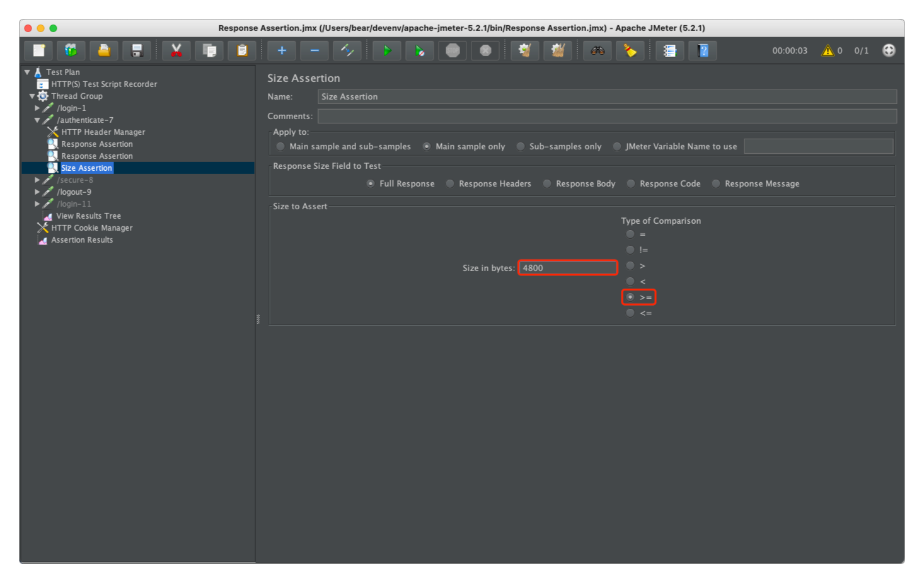Click the Copy toolbar icon
The image size is (924, 583).
click(209, 50)
